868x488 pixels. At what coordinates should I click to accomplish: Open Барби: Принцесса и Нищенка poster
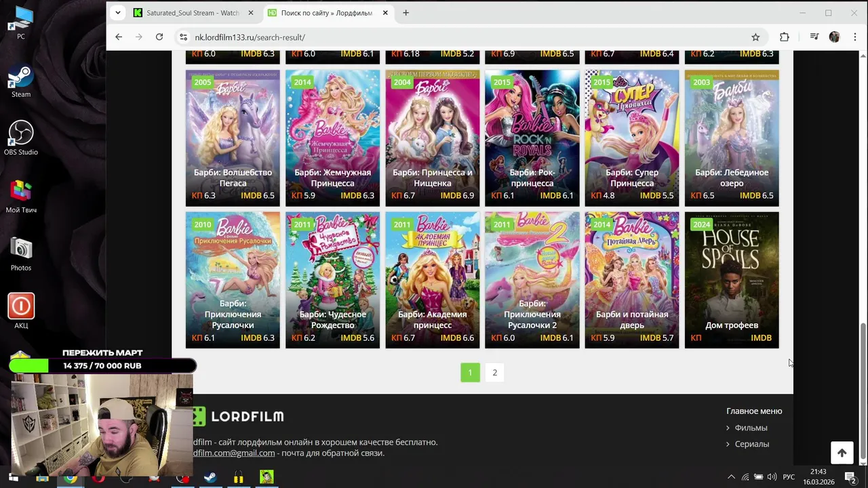pyautogui.click(x=433, y=138)
